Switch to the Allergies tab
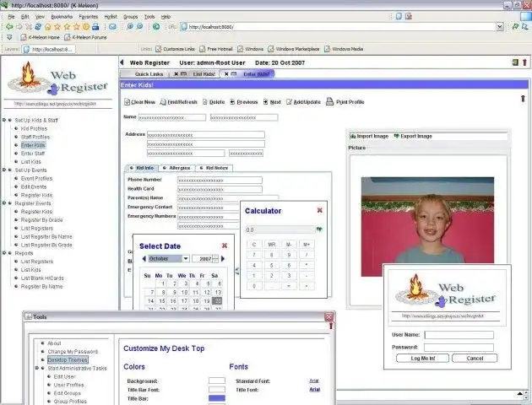Viewport: 532px width, 405px height. [176, 168]
